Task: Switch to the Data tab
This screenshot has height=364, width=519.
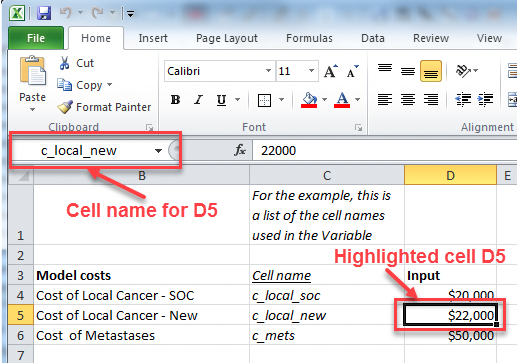Action: (373, 38)
